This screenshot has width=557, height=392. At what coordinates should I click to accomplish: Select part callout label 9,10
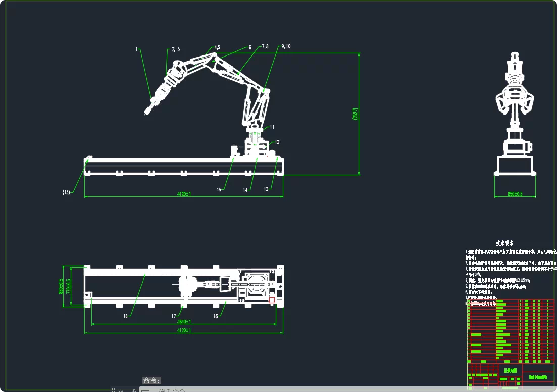click(x=286, y=46)
